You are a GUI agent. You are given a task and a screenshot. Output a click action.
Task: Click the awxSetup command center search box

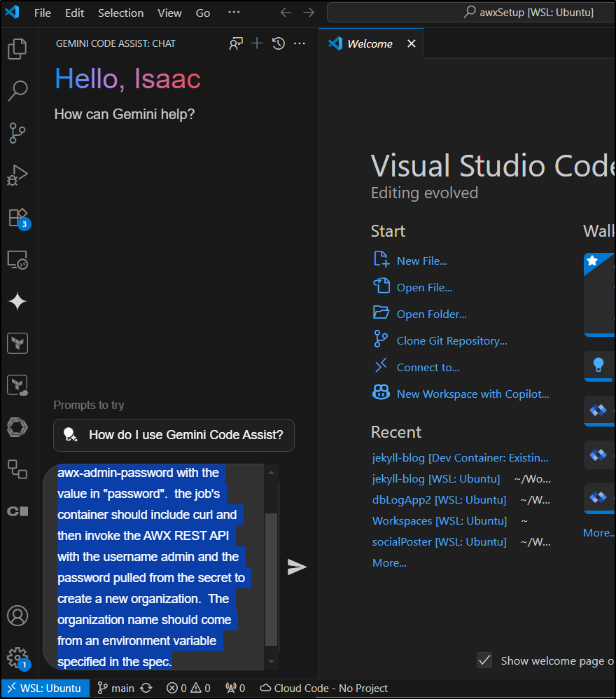[x=471, y=13]
